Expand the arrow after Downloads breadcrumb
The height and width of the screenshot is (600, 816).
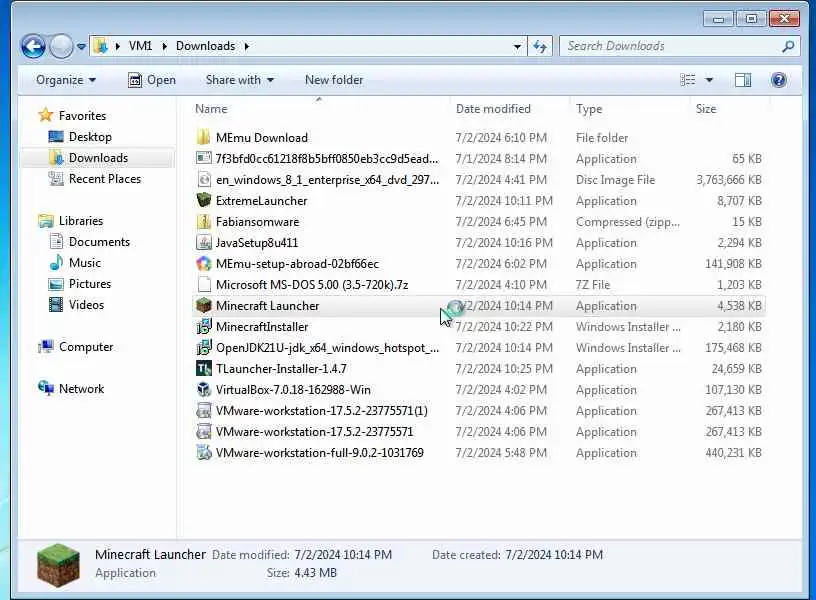[x=247, y=46]
